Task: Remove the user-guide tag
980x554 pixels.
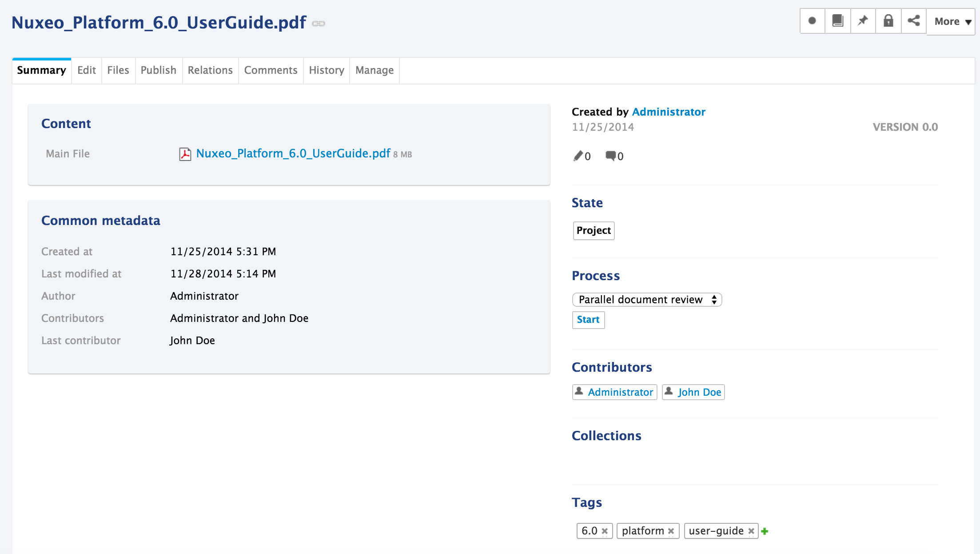Action: point(751,531)
